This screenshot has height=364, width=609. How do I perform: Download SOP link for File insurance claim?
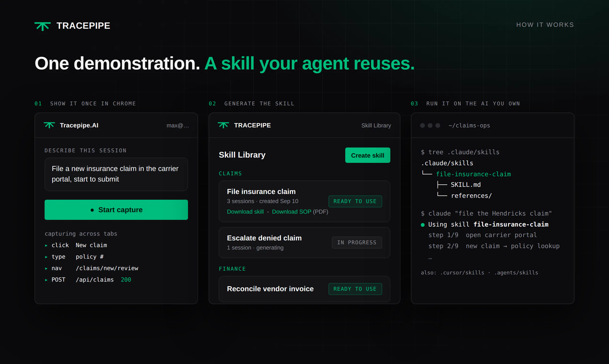pyautogui.click(x=292, y=212)
